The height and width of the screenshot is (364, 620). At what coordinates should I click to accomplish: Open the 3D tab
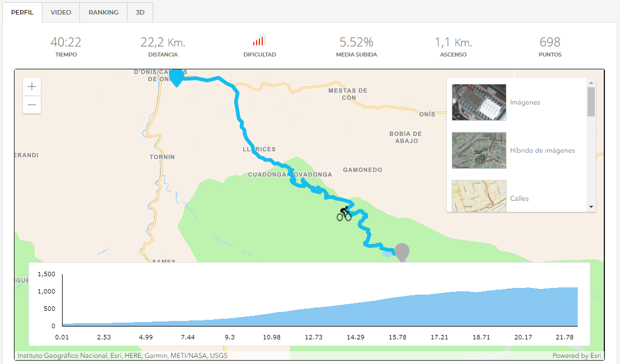(x=140, y=12)
